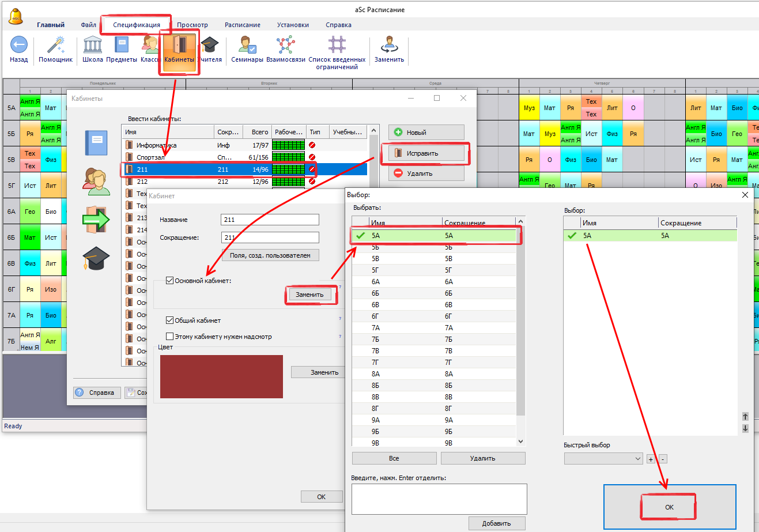The height and width of the screenshot is (532, 759).
Task: Click Поля, созд. пользователем button
Action: click(270, 255)
